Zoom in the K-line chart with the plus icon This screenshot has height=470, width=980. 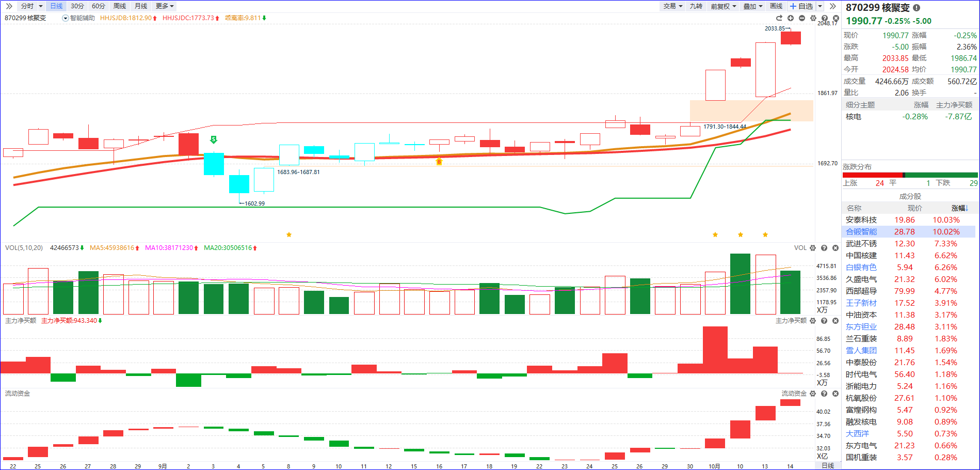coord(791,18)
